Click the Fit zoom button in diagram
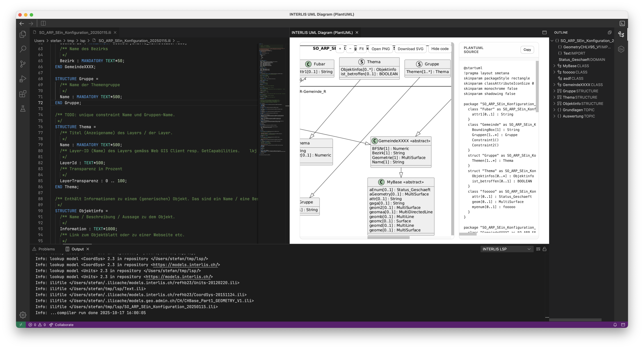The height and width of the screenshot is (349, 644). (361, 49)
